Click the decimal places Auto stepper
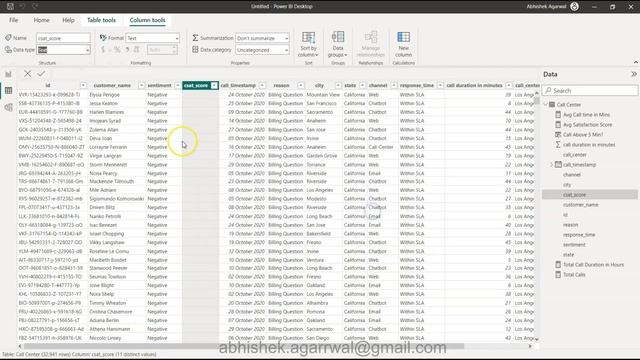The image size is (640, 360). pyautogui.click(x=174, y=50)
